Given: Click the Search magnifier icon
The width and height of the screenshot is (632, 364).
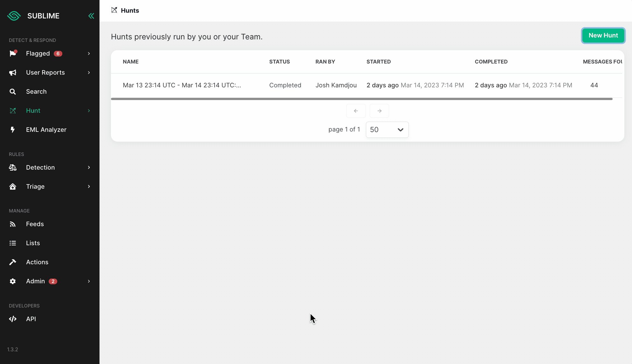Looking at the screenshot, I should (x=13, y=92).
